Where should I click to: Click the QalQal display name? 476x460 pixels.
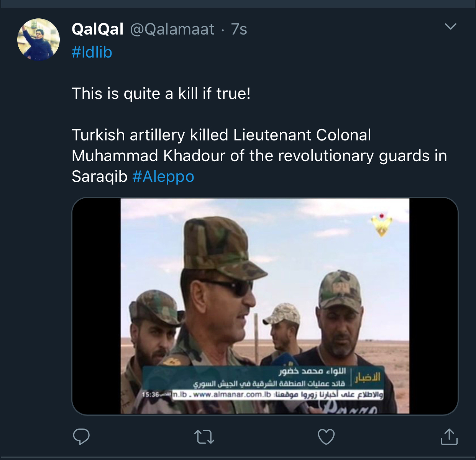pyautogui.click(x=97, y=29)
